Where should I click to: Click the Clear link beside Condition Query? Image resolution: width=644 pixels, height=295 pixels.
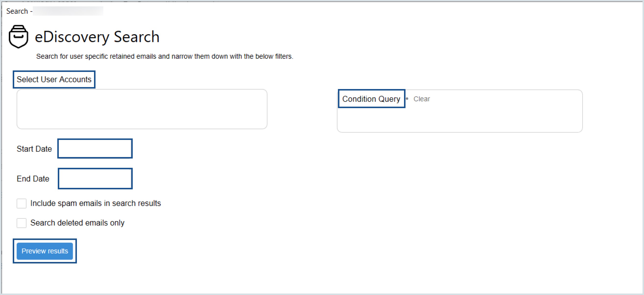[421, 99]
